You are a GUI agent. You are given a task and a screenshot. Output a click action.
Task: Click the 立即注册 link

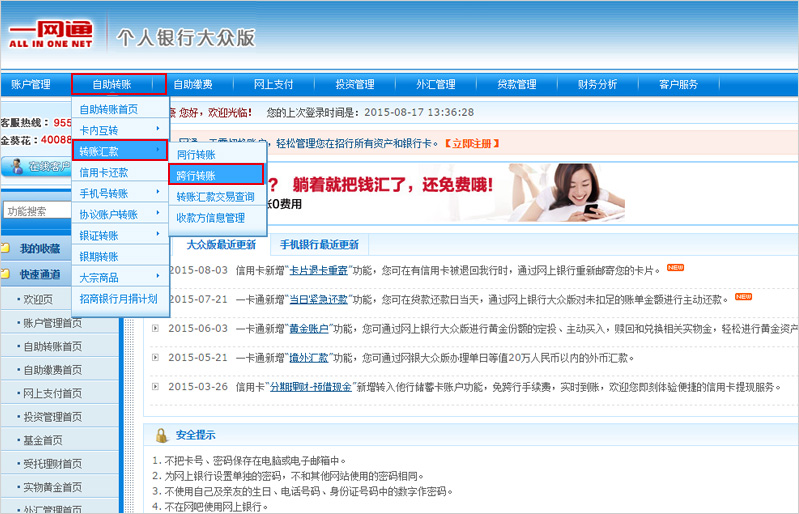click(468, 143)
